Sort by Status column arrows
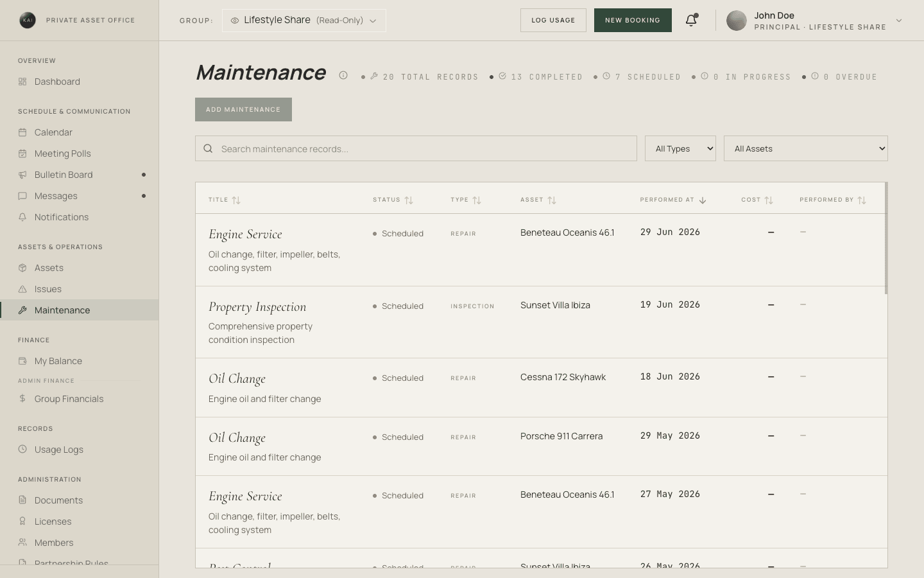The width and height of the screenshot is (924, 578). coord(409,200)
